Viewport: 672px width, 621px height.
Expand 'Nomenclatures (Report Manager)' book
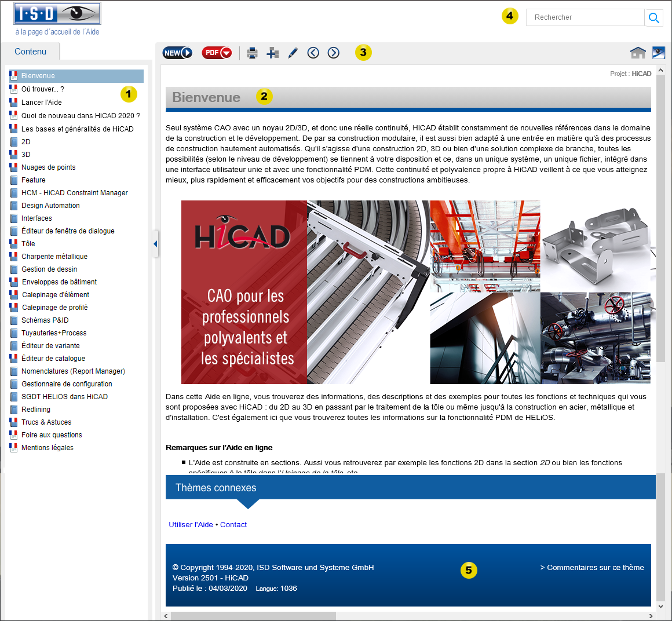coord(74,371)
